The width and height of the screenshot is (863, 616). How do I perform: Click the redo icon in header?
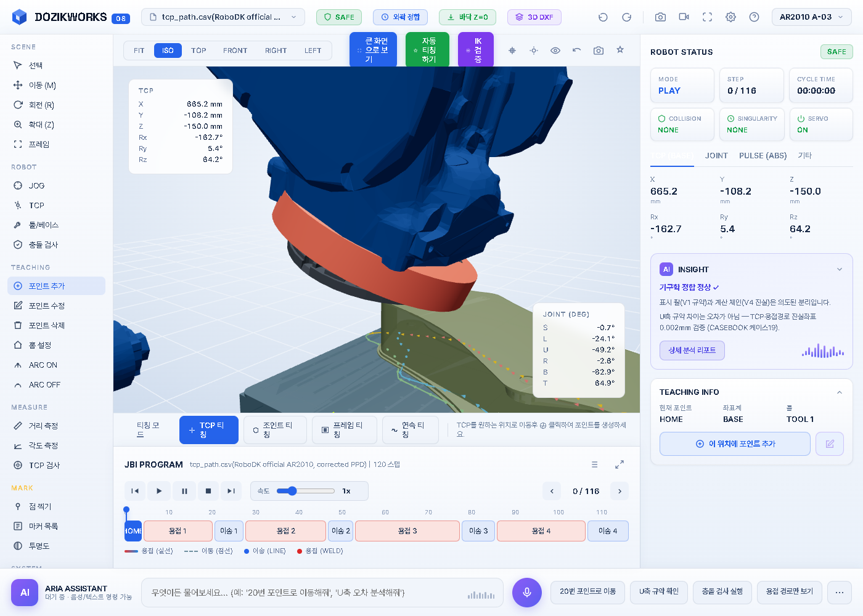click(x=626, y=17)
